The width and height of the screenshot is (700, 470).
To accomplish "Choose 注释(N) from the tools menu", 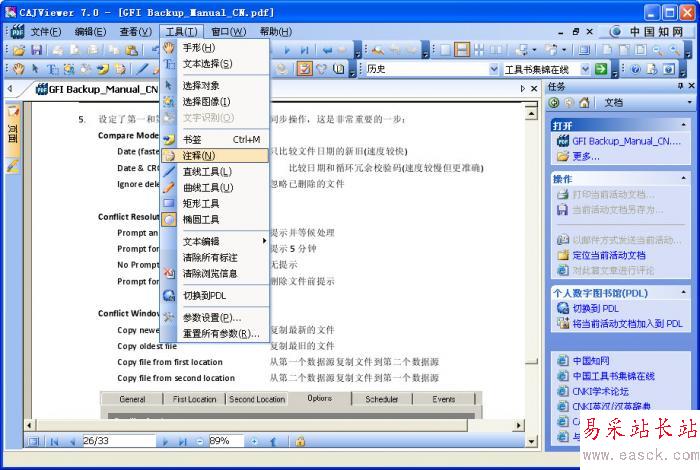I will pyautogui.click(x=215, y=155).
